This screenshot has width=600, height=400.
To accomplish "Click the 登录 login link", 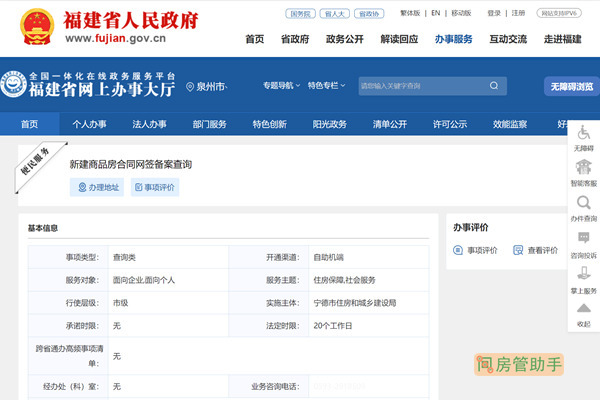I will coord(494,13).
